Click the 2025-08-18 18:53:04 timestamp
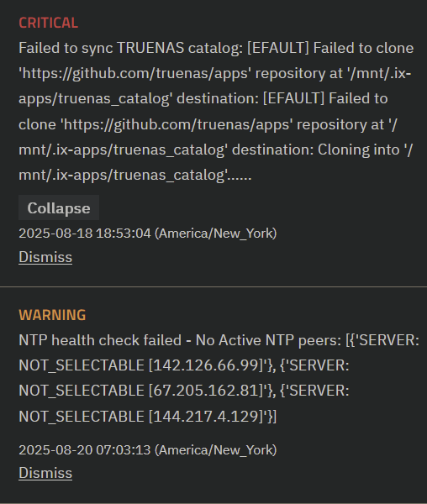This screenshot has width=427, height=504. pos(85,234)
